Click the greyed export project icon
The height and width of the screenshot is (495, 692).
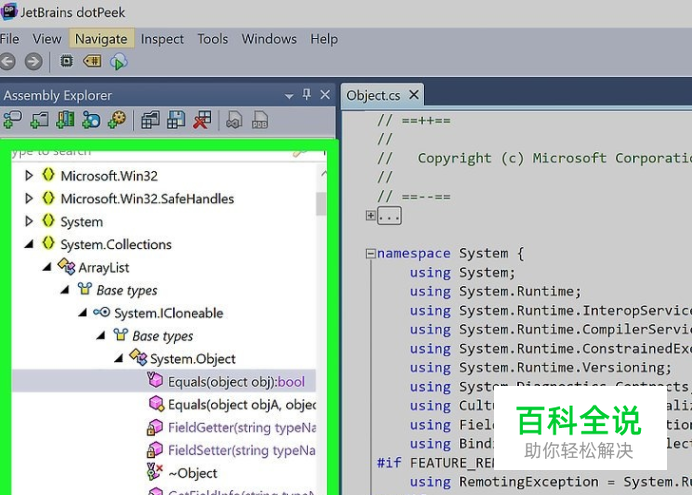[x=234, y=120]
